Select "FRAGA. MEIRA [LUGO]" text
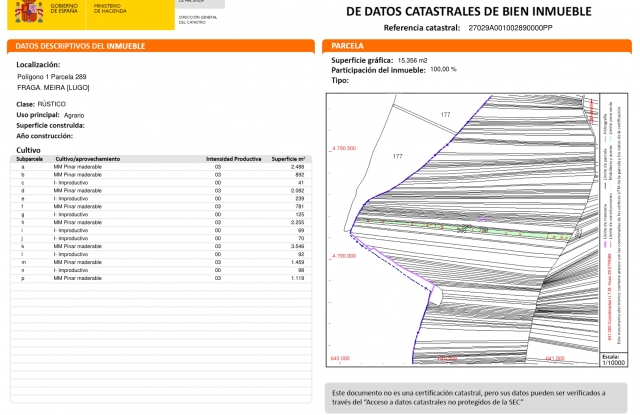640x415 pixels. (x=53, y=87)
